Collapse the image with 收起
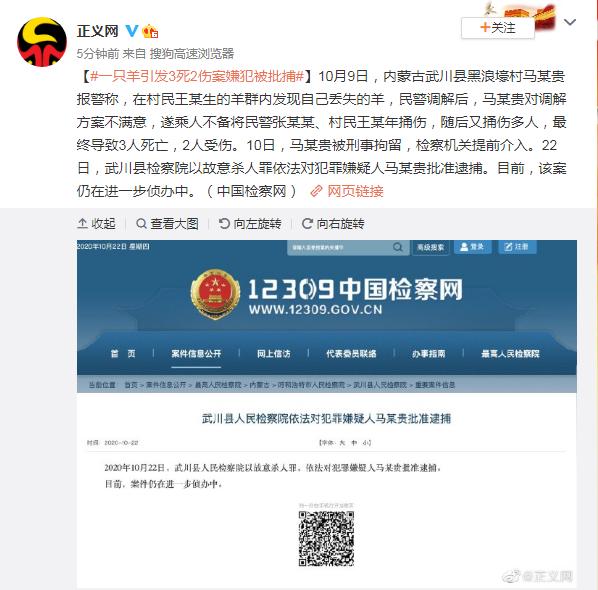598x590 pixels. [x=96, y=223]
